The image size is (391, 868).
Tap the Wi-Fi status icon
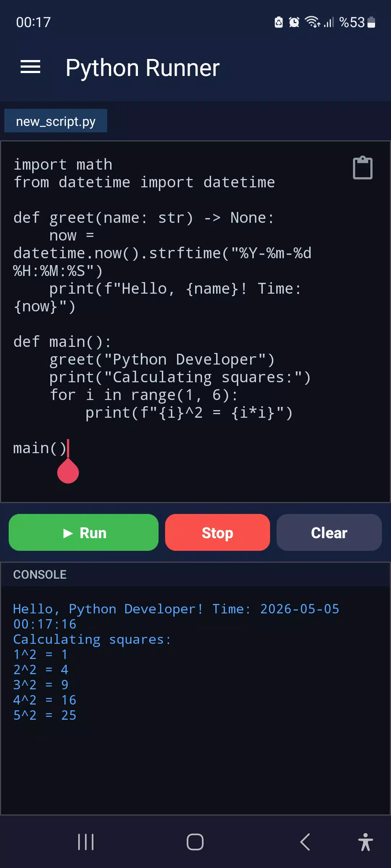tap(313, 22)
